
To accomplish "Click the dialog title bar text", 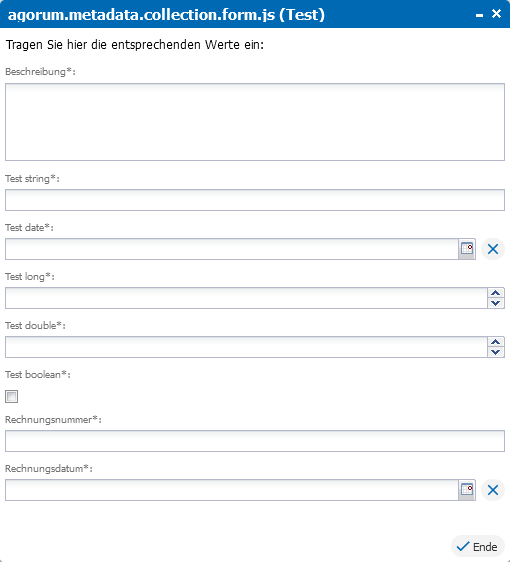I will [x=166, y=15].
